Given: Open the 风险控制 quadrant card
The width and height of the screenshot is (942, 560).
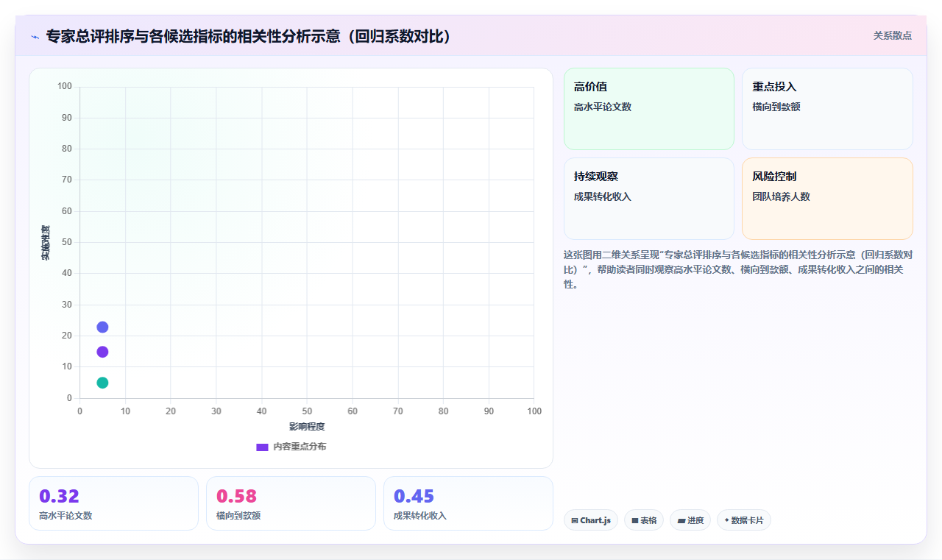Looking at the screenshot, I should [x=827, y=199].
